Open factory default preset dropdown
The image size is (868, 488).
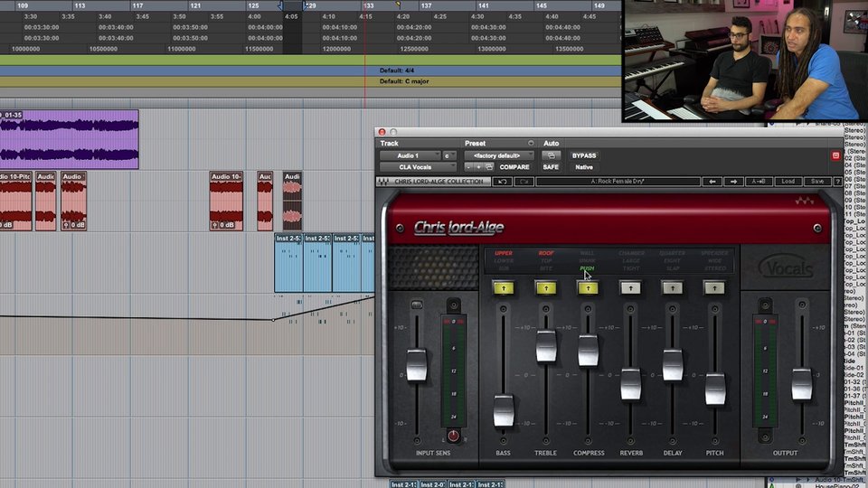499,156
